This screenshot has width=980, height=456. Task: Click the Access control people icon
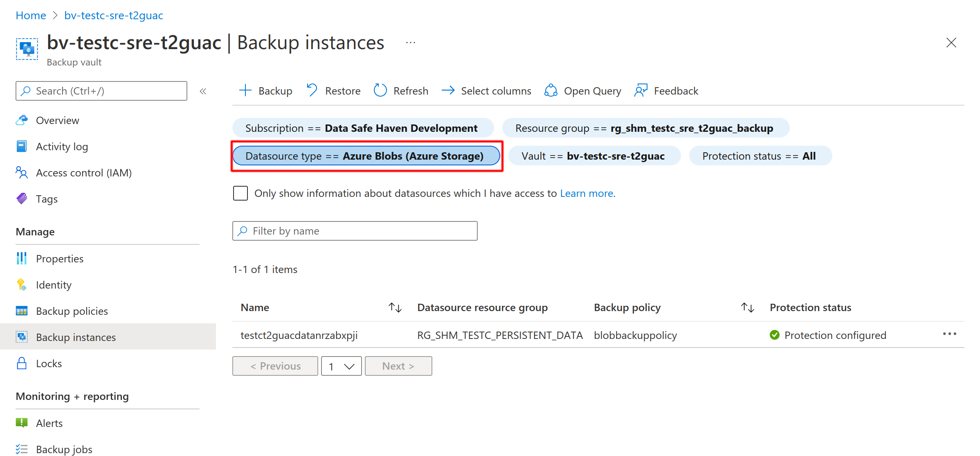pos(22,172)
